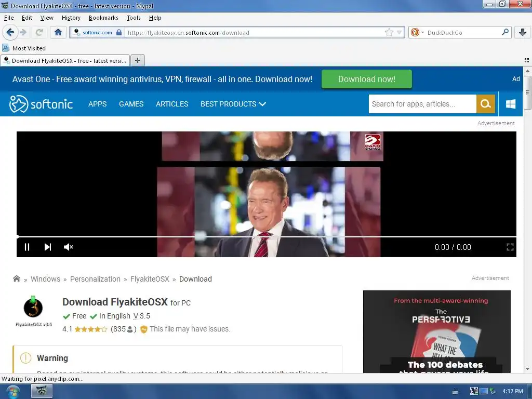
Task: Click the orange Softonic search button
Action: pos(486,104)
